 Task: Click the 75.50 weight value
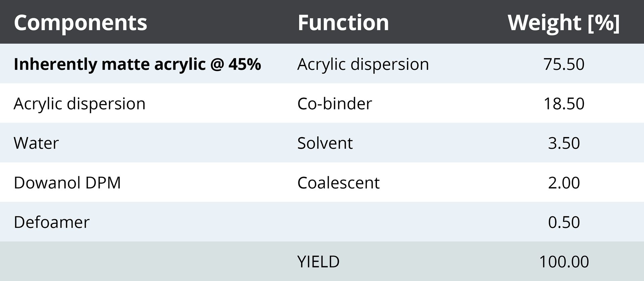[564, 64]
